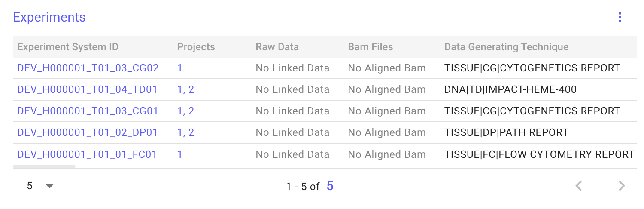Sort by Bam Files column header
644x209 pixels.
[x=370, y=47]
